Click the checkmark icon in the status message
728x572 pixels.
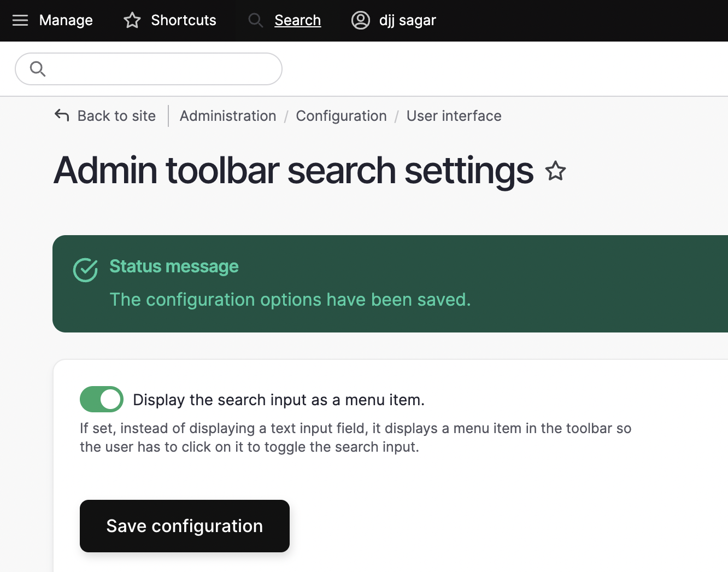tap(85, 270)
